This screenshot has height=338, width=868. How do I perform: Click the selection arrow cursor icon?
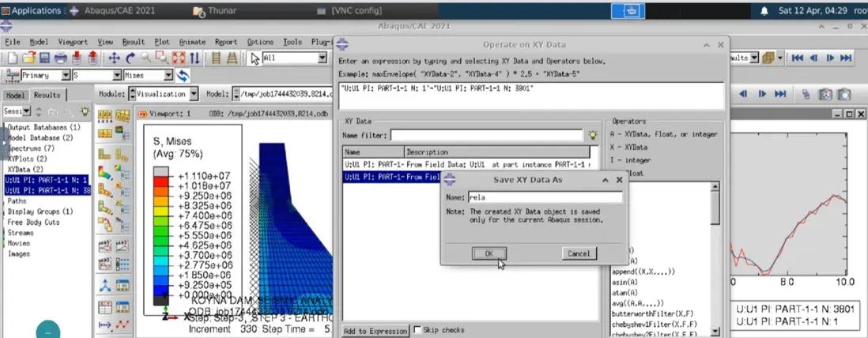(255, 59)
